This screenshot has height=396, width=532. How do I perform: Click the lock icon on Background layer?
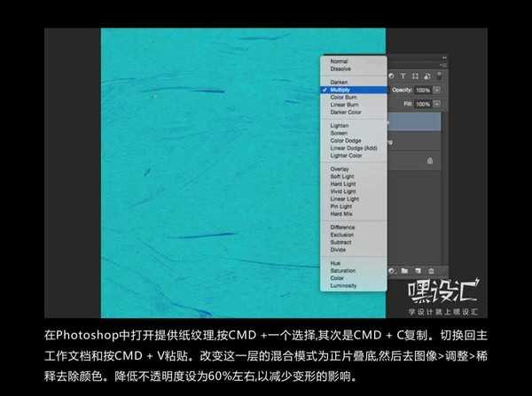[430, 160]
